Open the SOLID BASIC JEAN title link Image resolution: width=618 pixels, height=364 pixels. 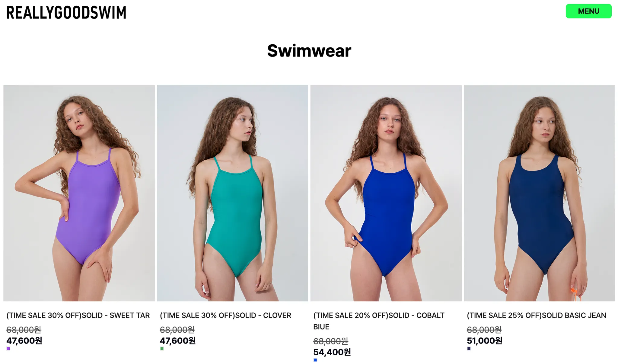tap(537, 315)
